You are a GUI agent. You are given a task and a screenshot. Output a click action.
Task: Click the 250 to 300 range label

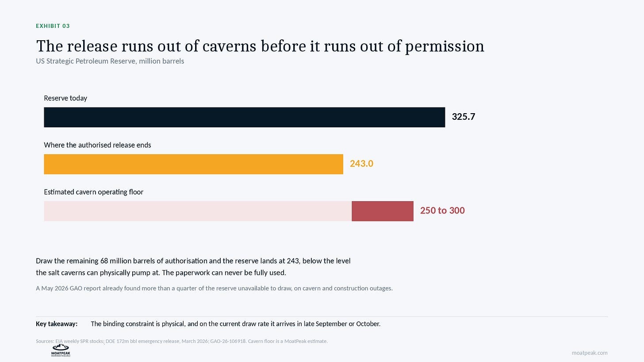point(442,210)
